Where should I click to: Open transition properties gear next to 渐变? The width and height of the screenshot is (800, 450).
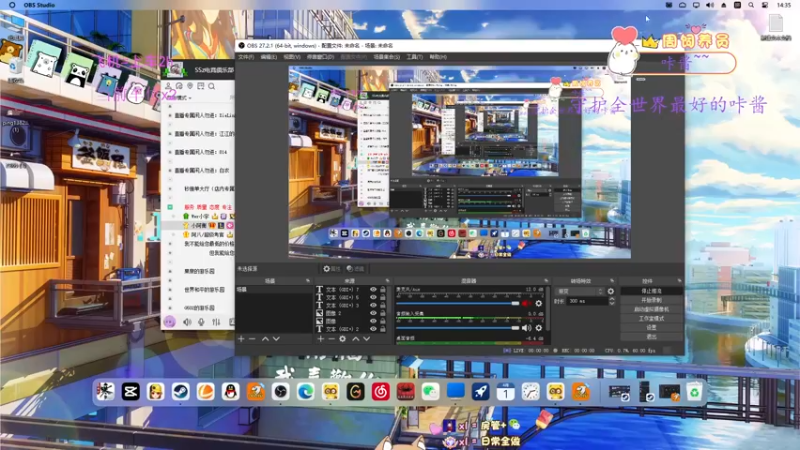click(611, 291)
